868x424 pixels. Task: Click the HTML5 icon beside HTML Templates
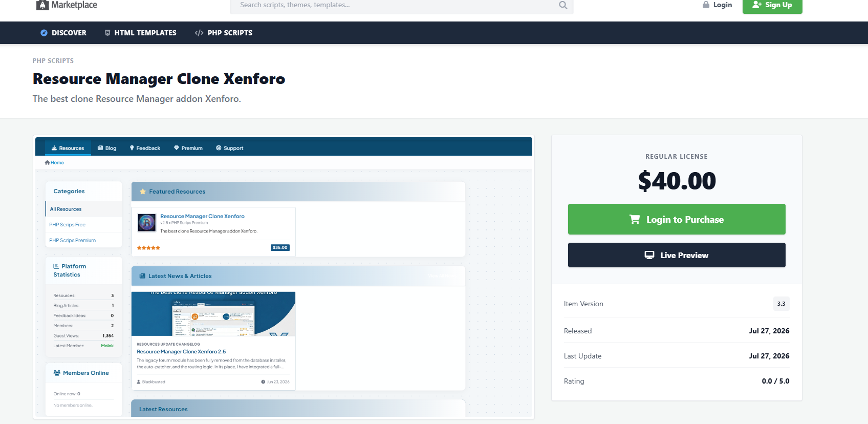[107, 33]
